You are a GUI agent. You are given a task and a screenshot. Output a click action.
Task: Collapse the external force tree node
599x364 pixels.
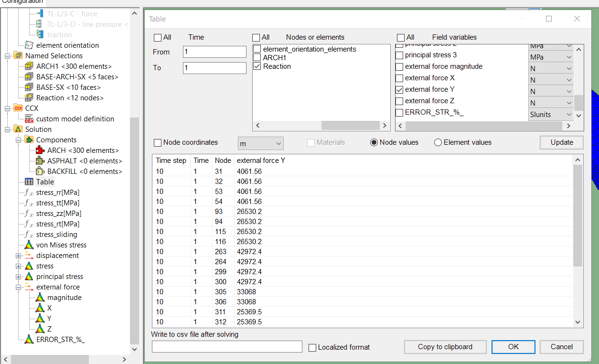pyautogui.click(x=19, y=287)
